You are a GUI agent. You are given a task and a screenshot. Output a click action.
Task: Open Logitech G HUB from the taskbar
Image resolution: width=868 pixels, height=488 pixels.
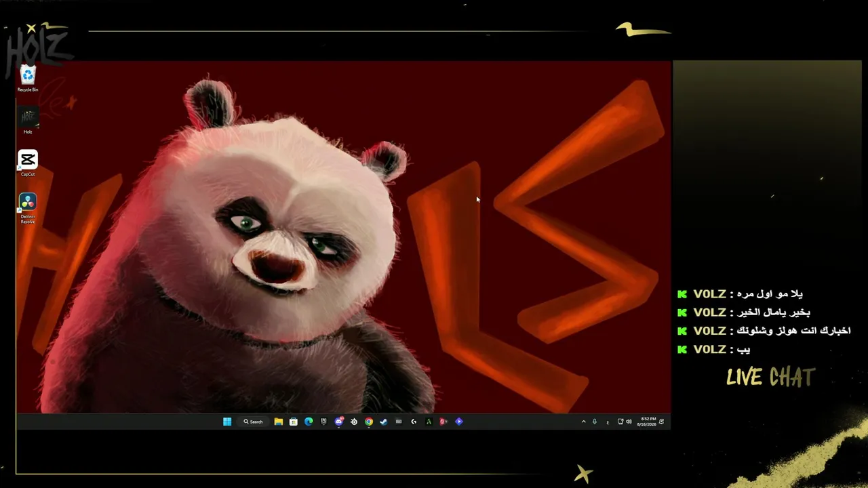click(414, 422)
